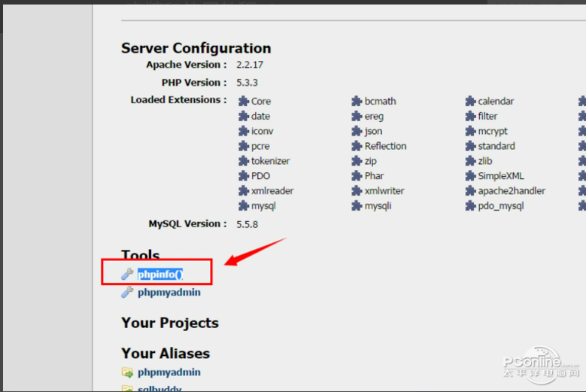Click the puzzle icon next to xmlreader
The image size is (586, 392).
point(244,190)
